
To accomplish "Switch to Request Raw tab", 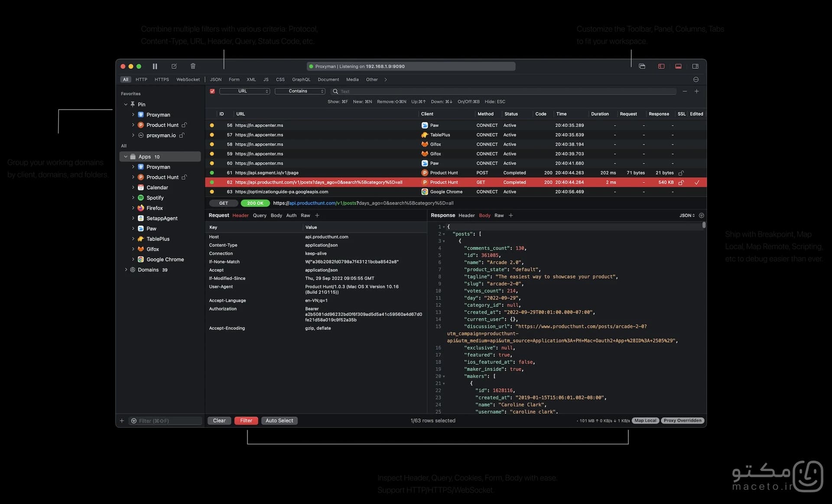I will tap(305, 215).
